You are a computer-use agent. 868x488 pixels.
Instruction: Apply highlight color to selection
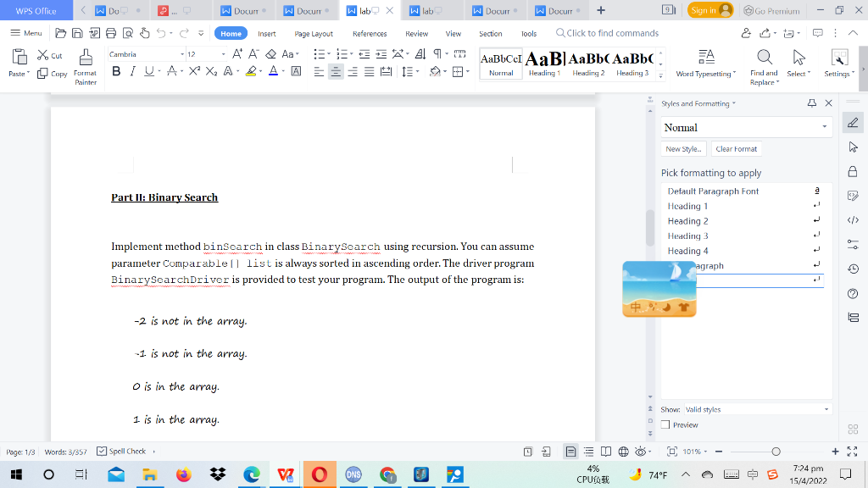coord(252,72)
